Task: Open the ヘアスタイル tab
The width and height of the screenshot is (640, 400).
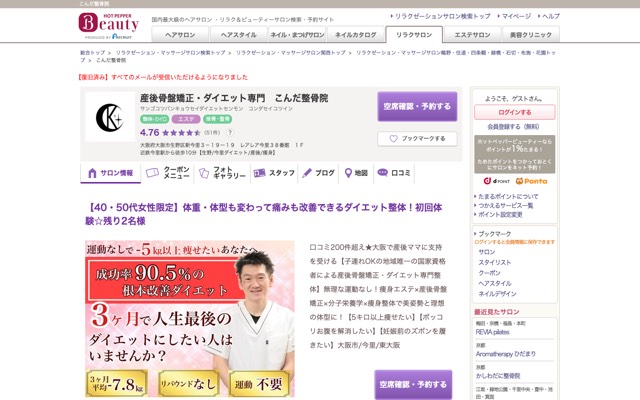Action: click(238, 35)
